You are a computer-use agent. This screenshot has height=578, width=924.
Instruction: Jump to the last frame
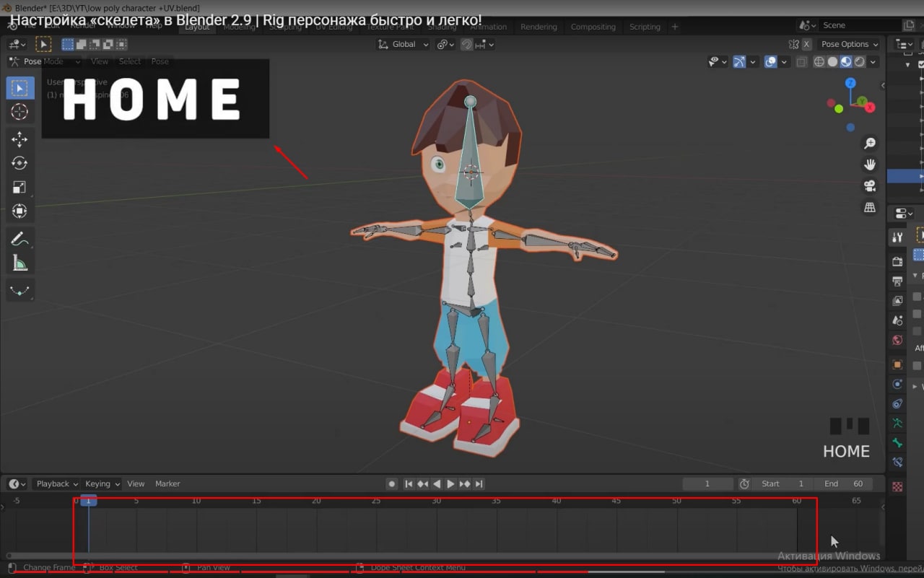479,483
